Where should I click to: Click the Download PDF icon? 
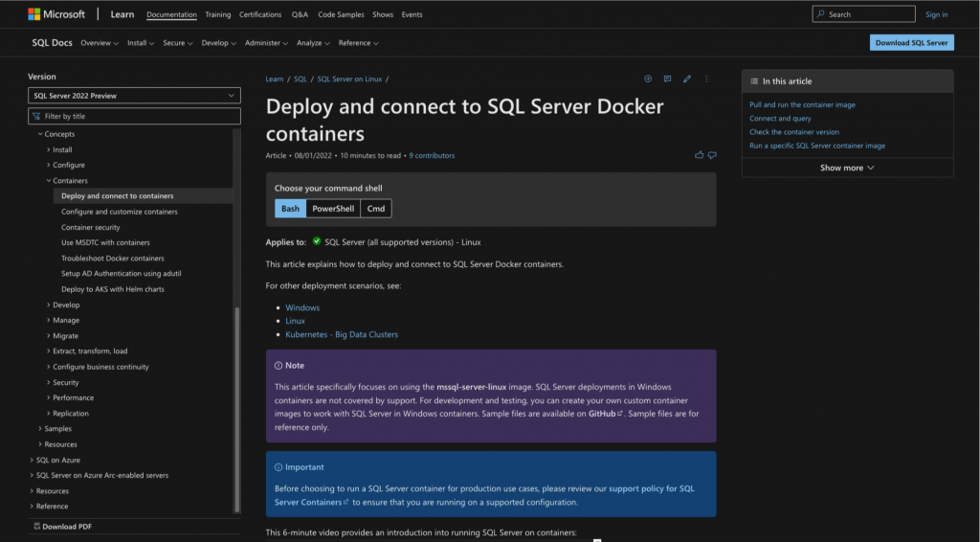(x=37, y=527)
